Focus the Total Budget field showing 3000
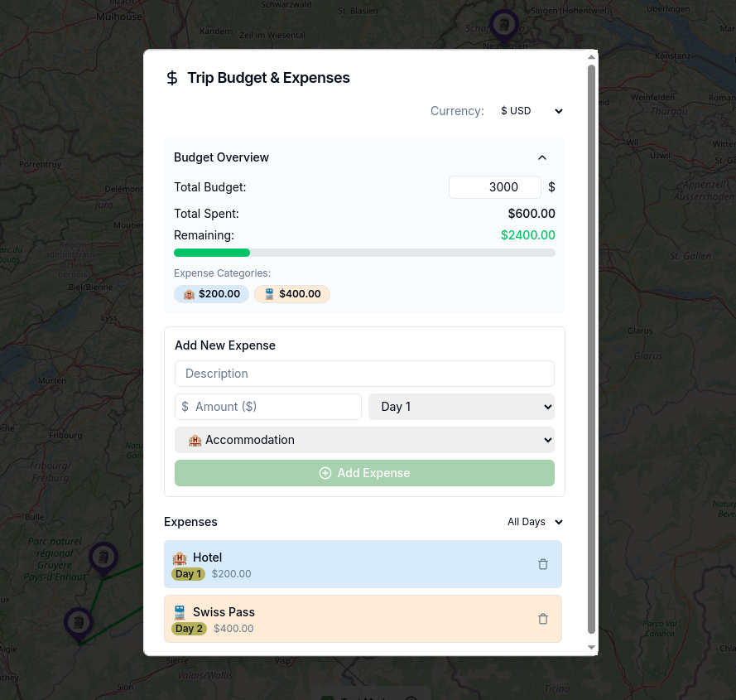The height and width of the screenshot is (700, 736). tap(495, 187)
